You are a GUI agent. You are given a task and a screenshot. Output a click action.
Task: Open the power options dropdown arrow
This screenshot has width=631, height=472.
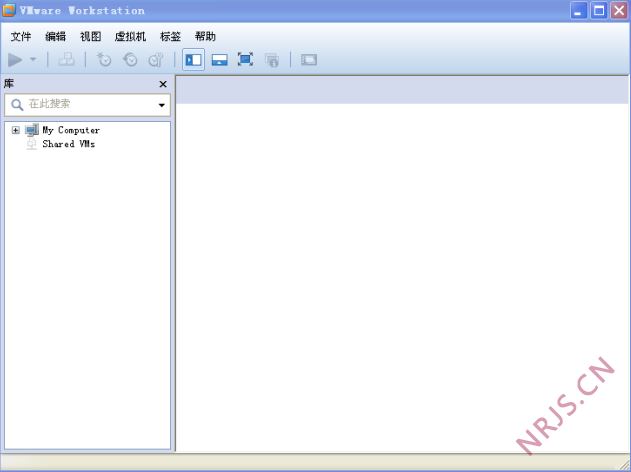click(33, 60)
